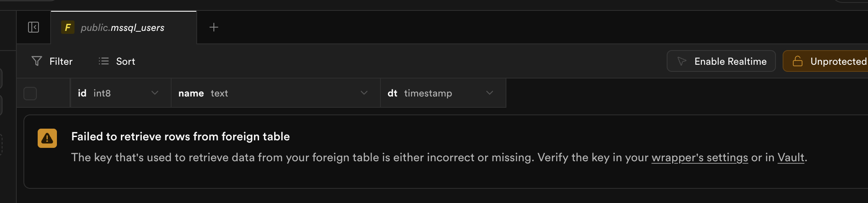
Task: Follow the Vault link
Action: 791,157
